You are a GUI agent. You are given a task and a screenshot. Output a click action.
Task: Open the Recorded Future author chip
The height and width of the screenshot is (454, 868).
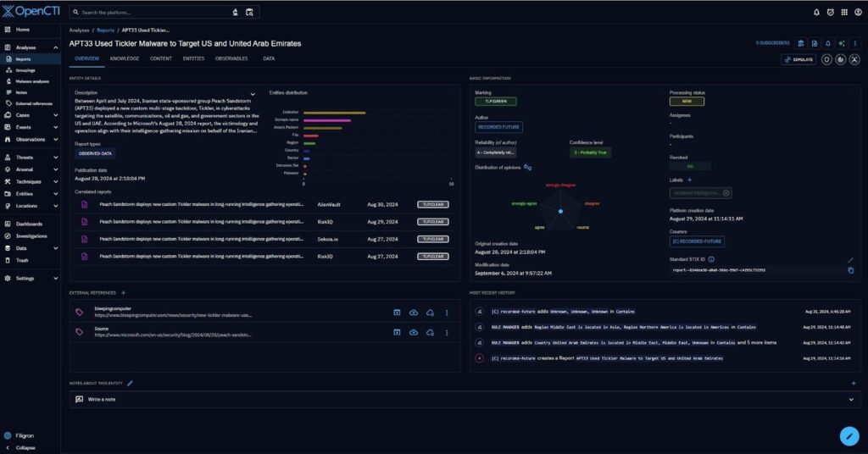[498, 127]
